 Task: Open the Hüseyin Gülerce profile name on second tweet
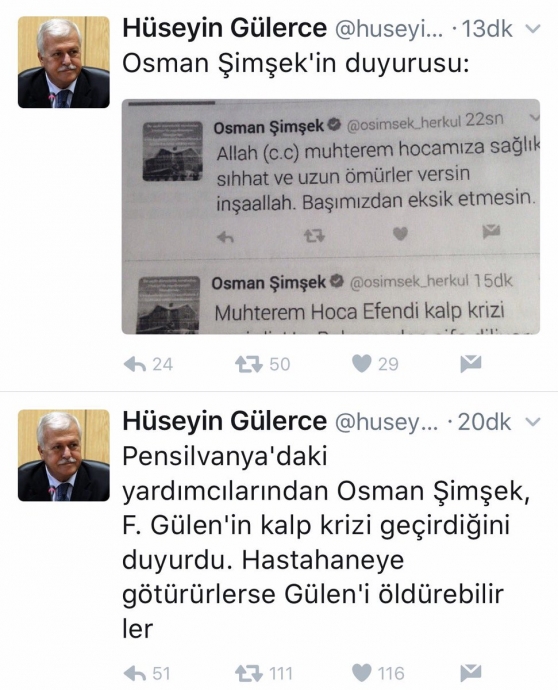pos(224,422)
